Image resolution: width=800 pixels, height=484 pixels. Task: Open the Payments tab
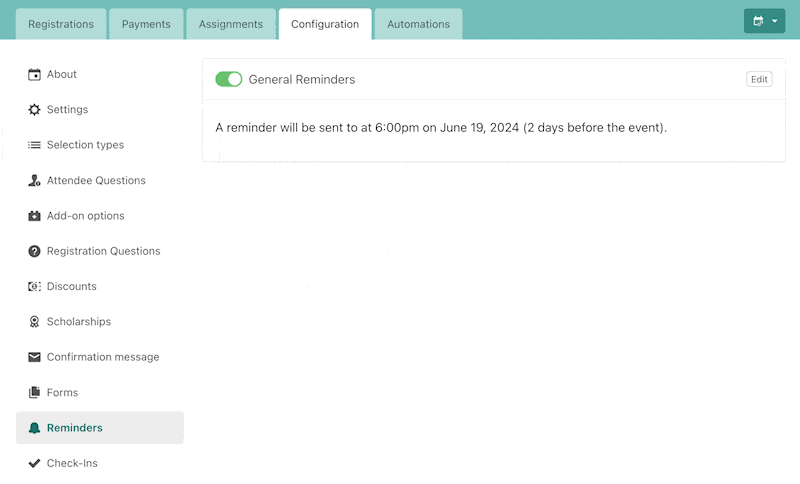click(x=146, y=24)
